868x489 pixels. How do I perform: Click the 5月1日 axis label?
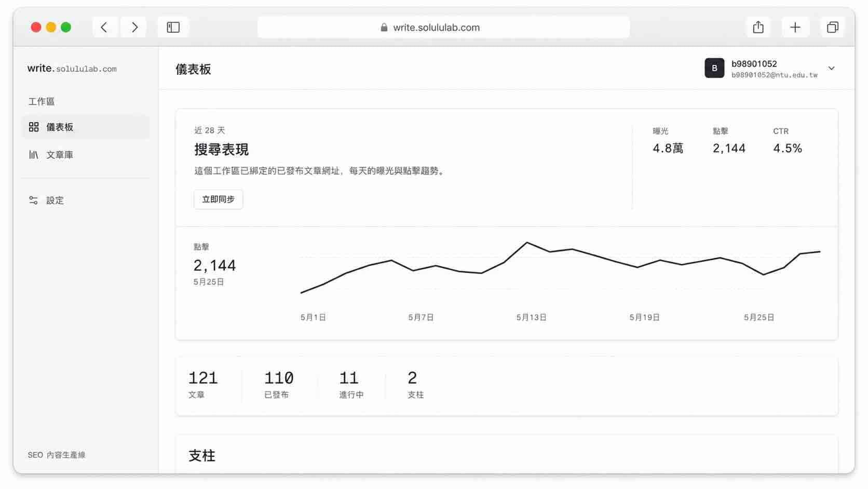pos(313,318)
